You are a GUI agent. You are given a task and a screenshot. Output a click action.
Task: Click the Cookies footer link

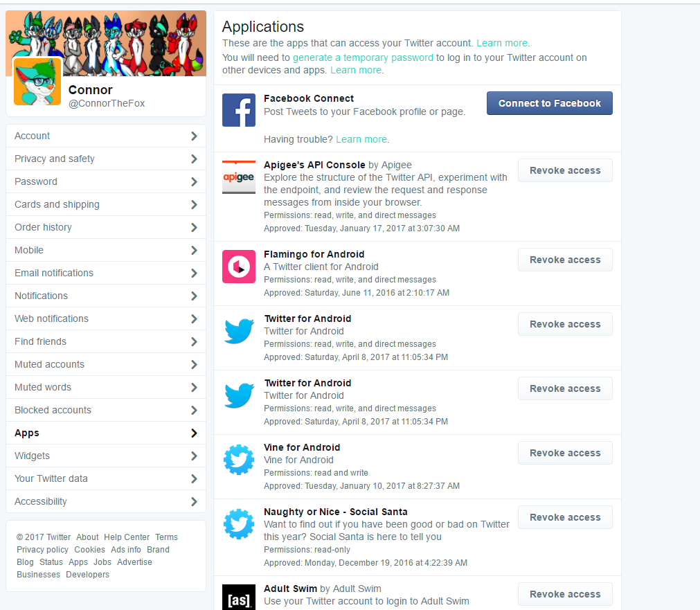coord(90,549)
